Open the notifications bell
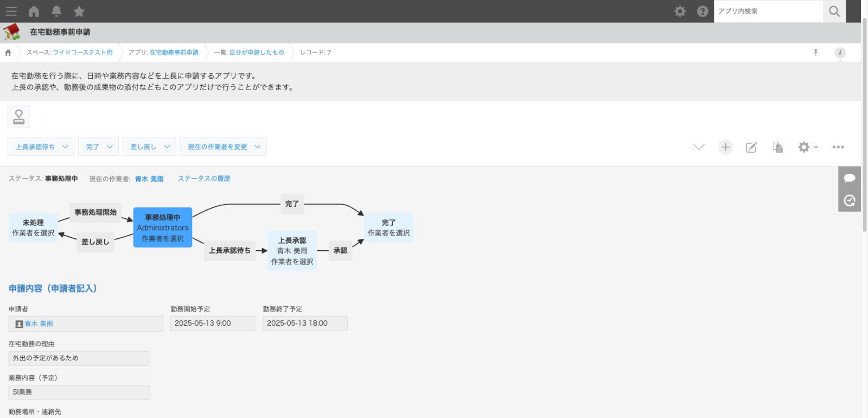 point(56,11)
